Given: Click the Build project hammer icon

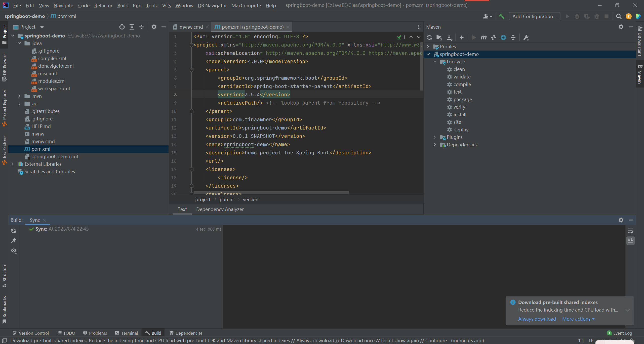Looking at the screenshot, I should point(502,16).
